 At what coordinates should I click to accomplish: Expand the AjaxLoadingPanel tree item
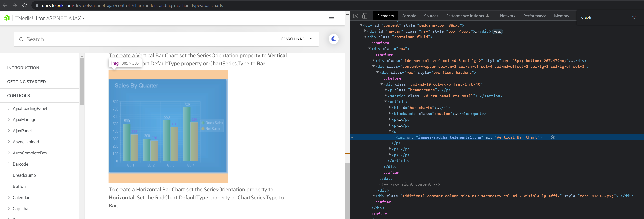click(9, 108)
